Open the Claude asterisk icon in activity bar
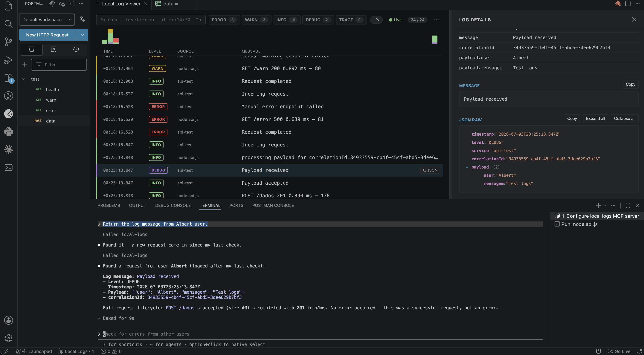 point(8,150)
